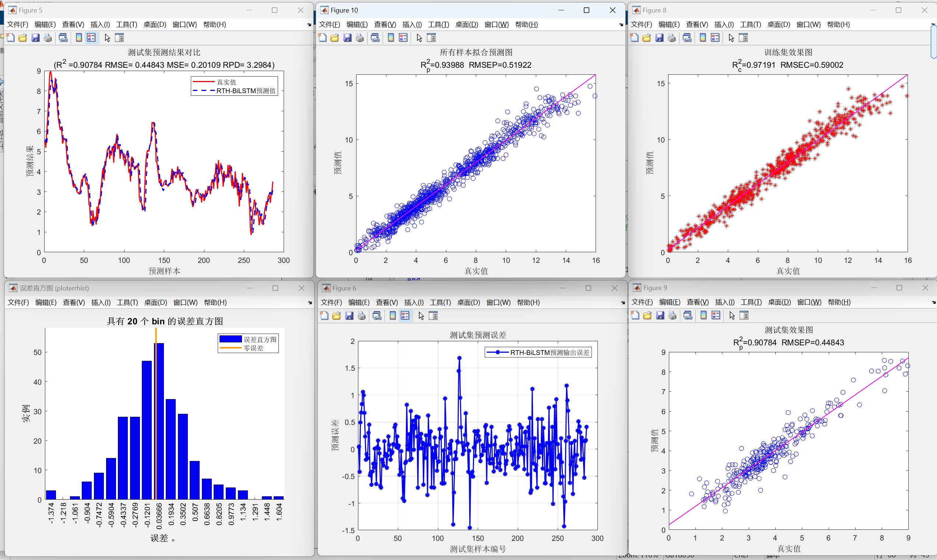Screen dimensions: 937x560
Task: Open the property inspector in Figure 10
Action: (x=431, y=37)
